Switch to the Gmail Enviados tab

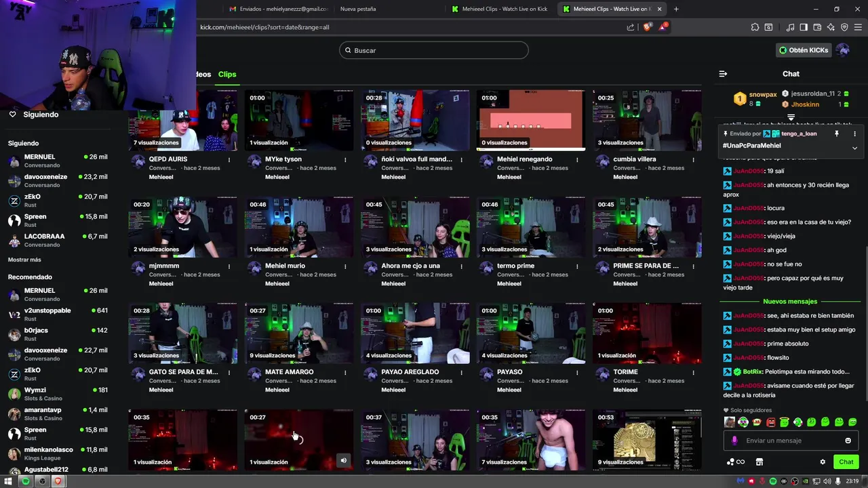[x=278, y=9]
